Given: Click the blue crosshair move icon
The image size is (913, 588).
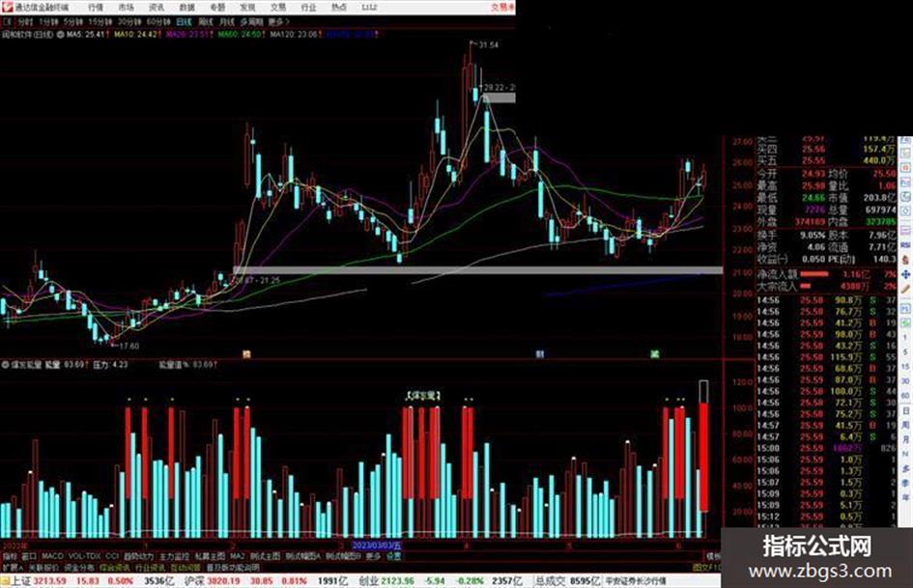Looking at the screenshot, I should (x=905, y=274).
